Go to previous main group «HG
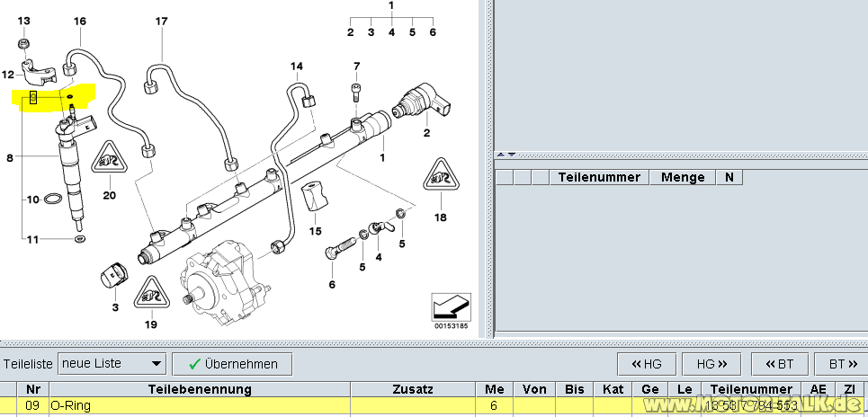 (646, 364)
